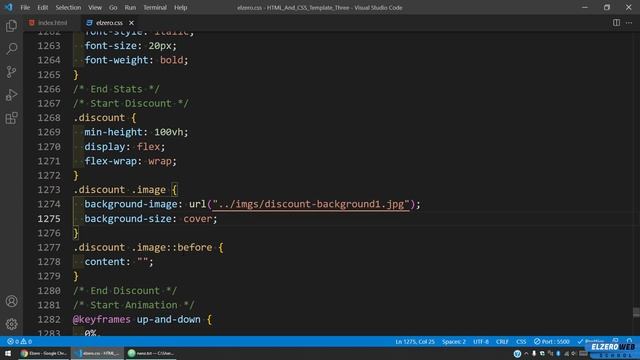
Task: Click the '/* End Discount */' comment
Action: [125, 291]
